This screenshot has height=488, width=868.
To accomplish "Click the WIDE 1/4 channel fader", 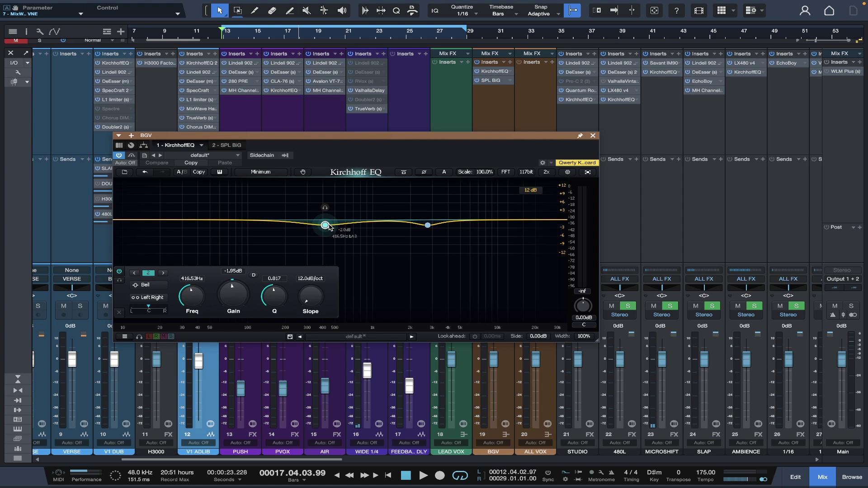I will point(367,371).
